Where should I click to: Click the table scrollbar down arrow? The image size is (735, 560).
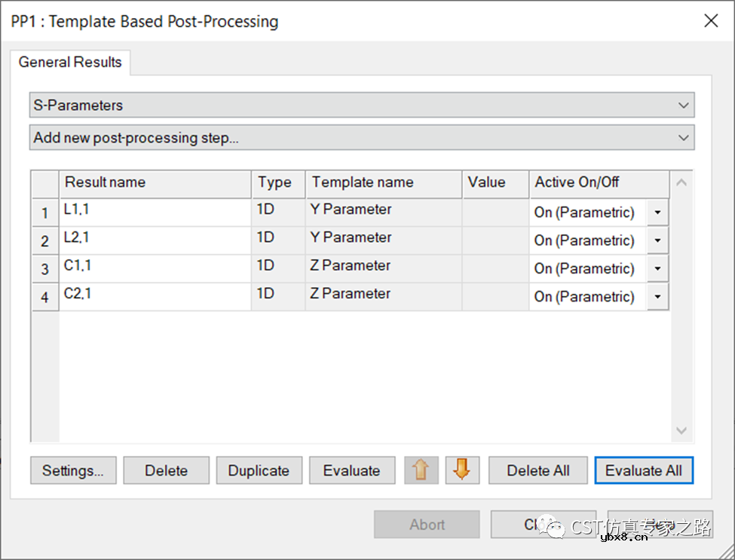click(681, 431)
